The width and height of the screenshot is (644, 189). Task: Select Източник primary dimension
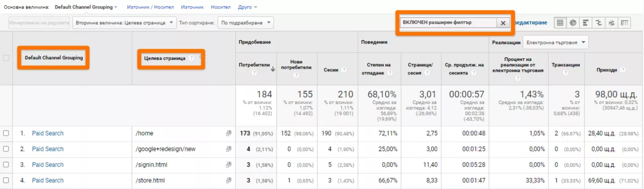pos(192,7)
